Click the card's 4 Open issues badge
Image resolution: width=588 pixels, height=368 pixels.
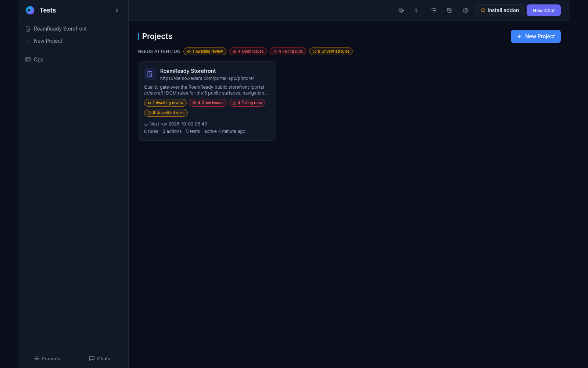click(x=208, y=103)
